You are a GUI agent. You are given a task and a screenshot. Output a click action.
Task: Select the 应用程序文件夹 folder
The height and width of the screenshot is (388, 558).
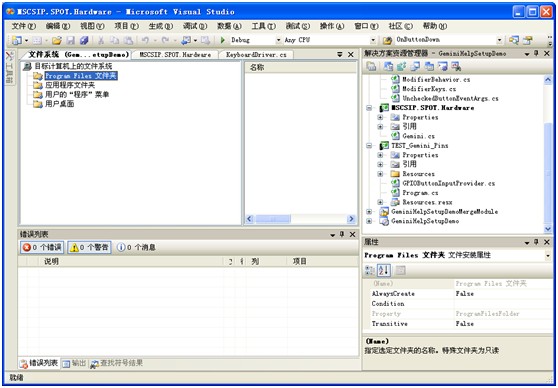[70, 85]
